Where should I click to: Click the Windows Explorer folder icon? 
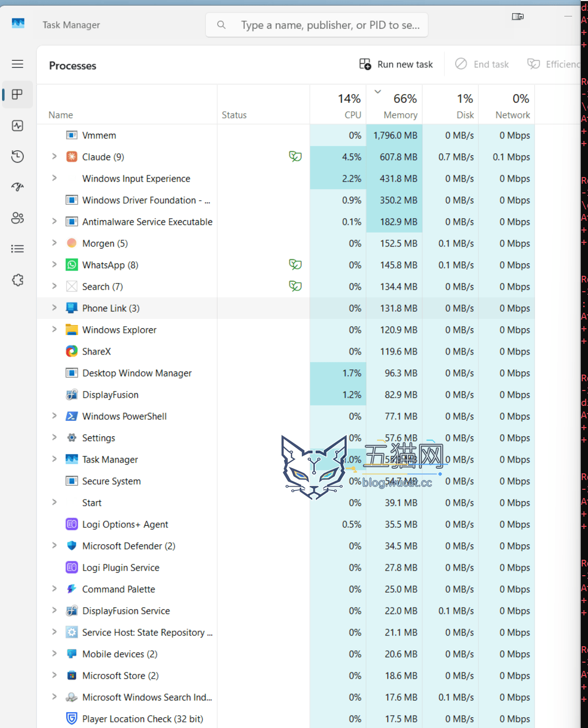click(72, 330)
